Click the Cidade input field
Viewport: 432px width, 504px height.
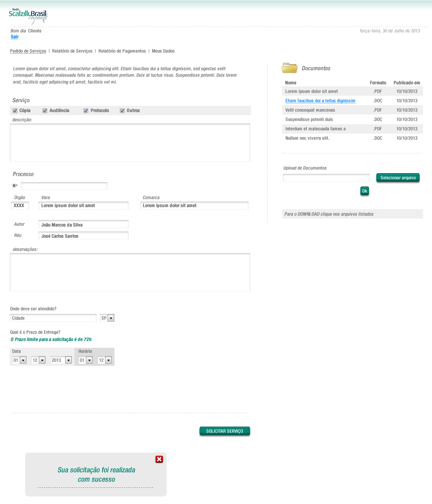pyautogui.click(x=53, y=318)
